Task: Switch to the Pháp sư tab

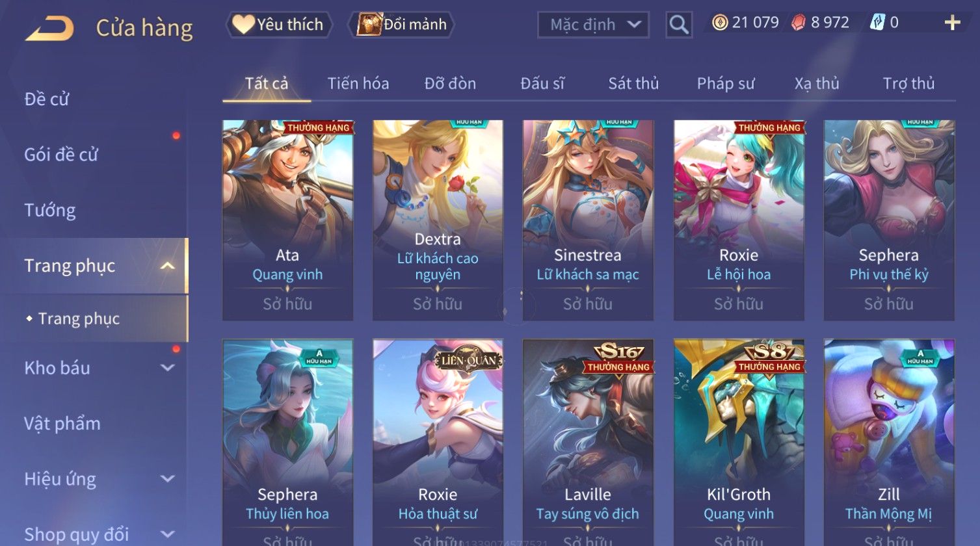Action: 726,83
